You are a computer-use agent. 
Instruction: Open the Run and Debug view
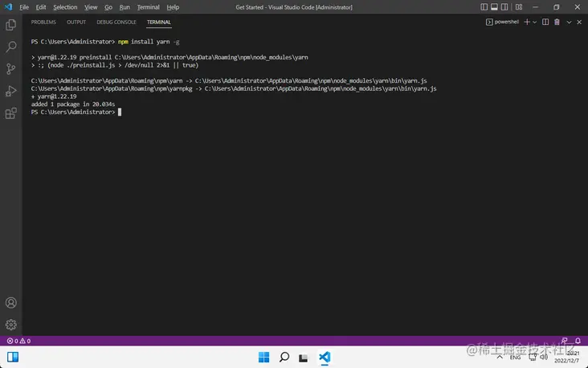click(11, 91)
